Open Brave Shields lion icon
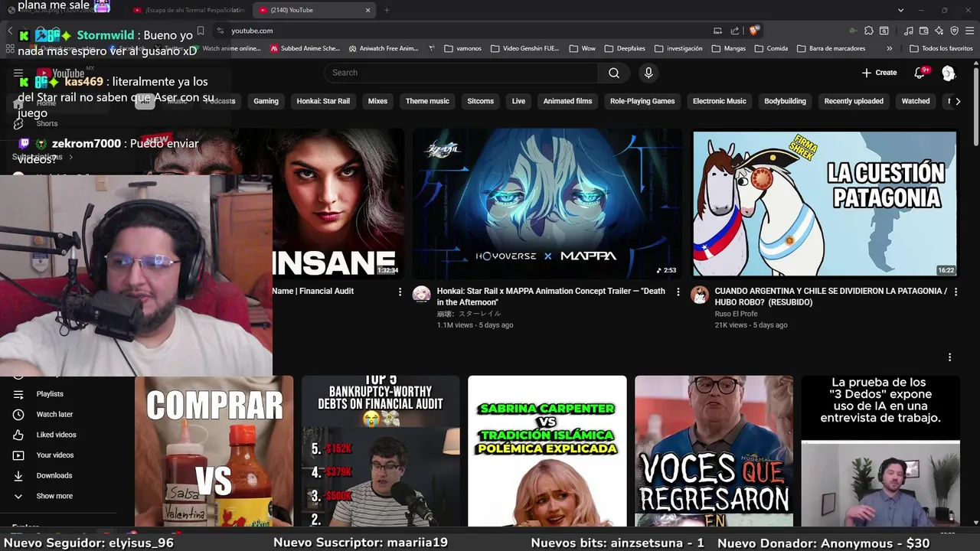 coord(754,31)
